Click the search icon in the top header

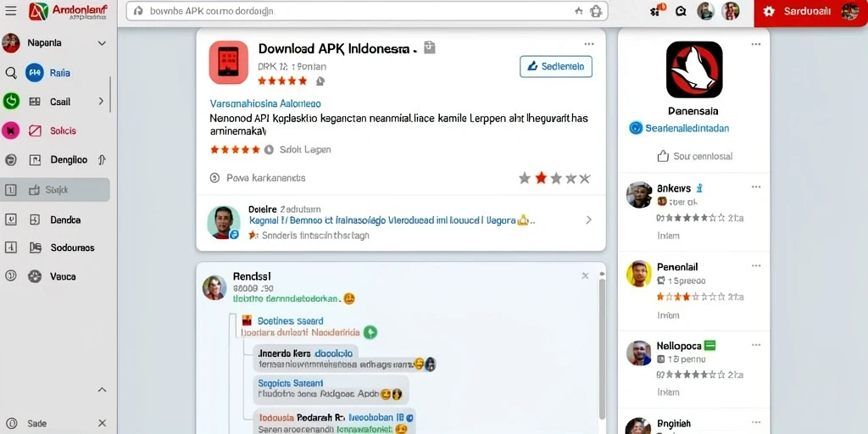[x=681, y=11]
